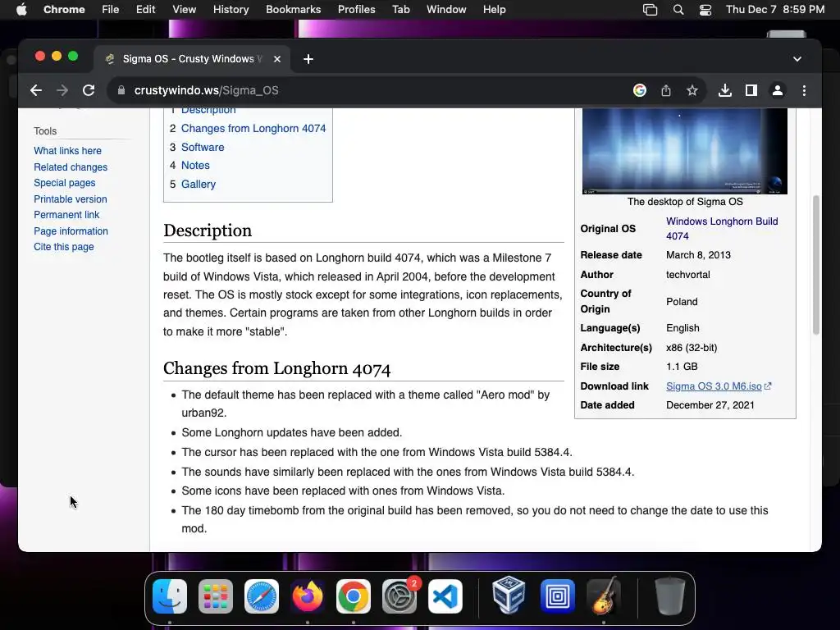840x630 pixels.
Task: Click Cite this page link
Action: [x=64, y=247]
